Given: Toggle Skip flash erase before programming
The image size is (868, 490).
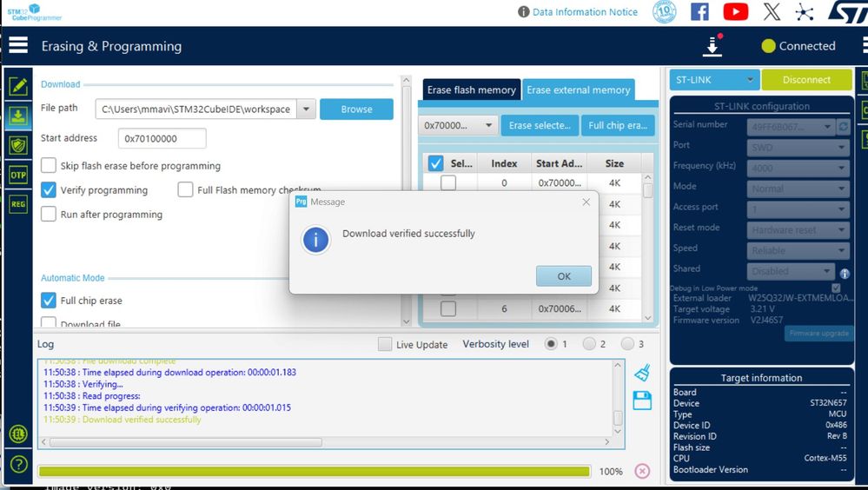Looking at the screenshot, I should (49, 165).
